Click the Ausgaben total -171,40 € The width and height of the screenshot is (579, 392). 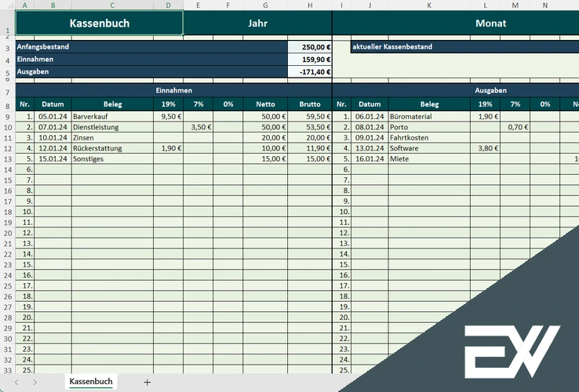[x=310, y=72]
